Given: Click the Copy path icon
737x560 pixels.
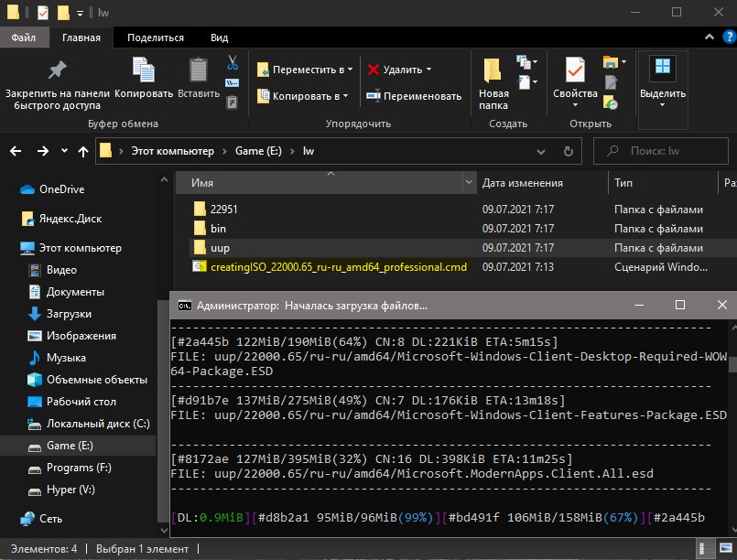Looking at the screenshot, I should tap(233, 82).
